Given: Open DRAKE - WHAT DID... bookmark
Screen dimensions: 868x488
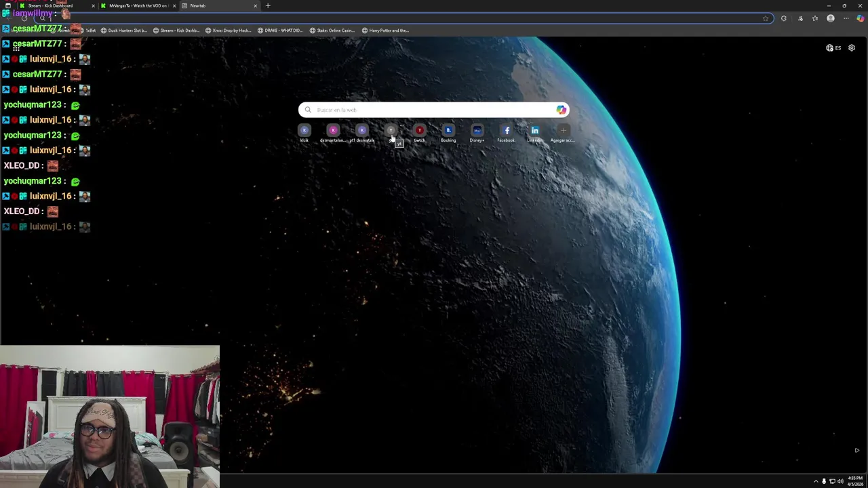Looking at the screenshot, I should pyautogui.click(x=280, y=30).
